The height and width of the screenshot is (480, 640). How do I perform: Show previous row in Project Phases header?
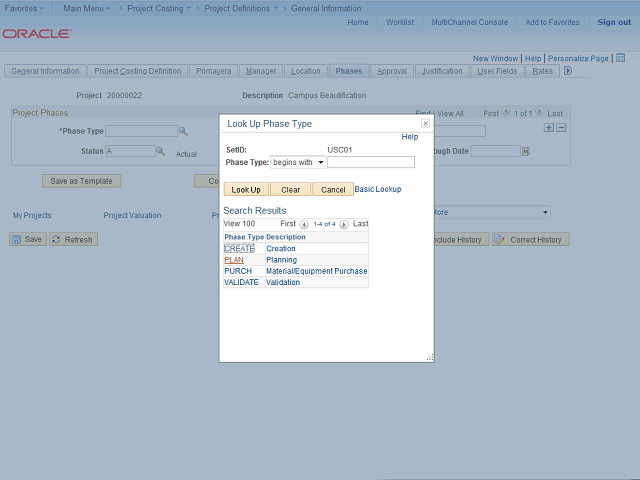point(506,111)
